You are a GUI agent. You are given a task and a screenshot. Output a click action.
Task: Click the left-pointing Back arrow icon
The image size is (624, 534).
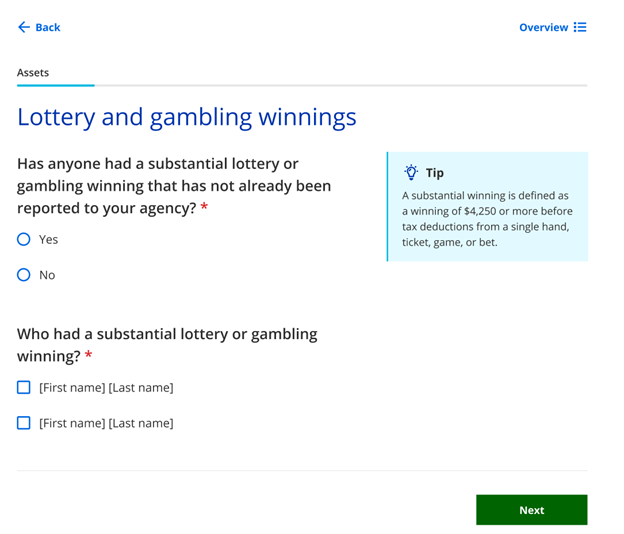tap(24, 27)
